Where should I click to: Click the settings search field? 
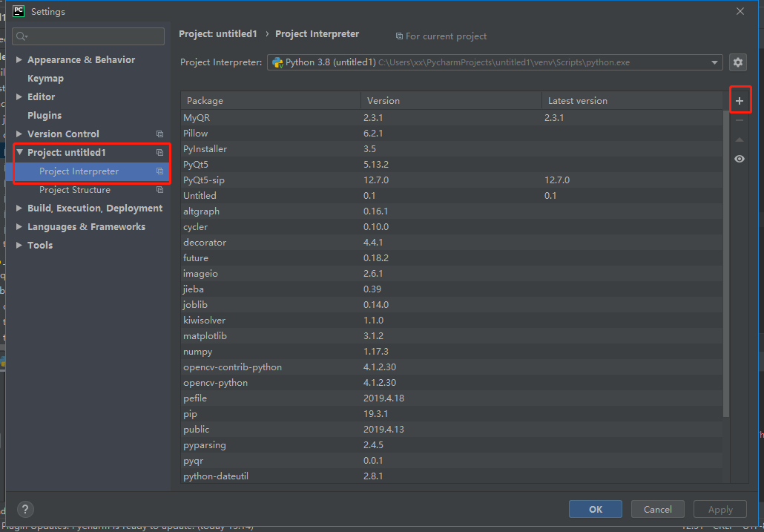coord(88,36)
